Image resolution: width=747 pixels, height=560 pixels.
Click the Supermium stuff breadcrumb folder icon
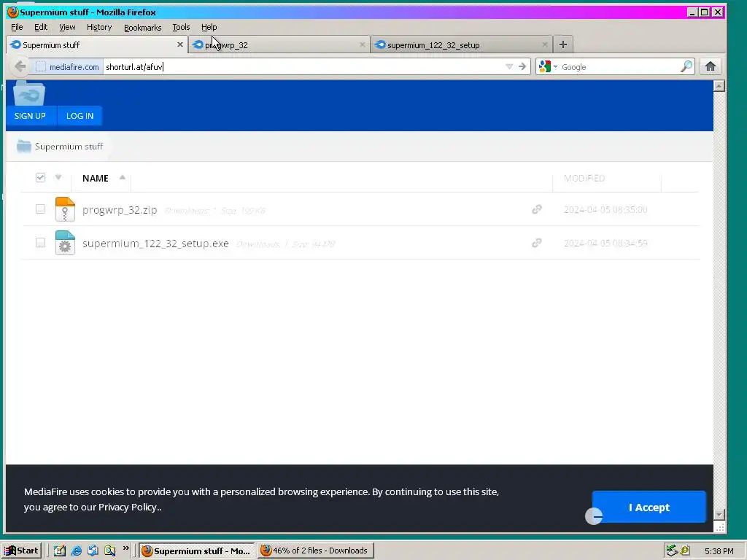(24, 146)
